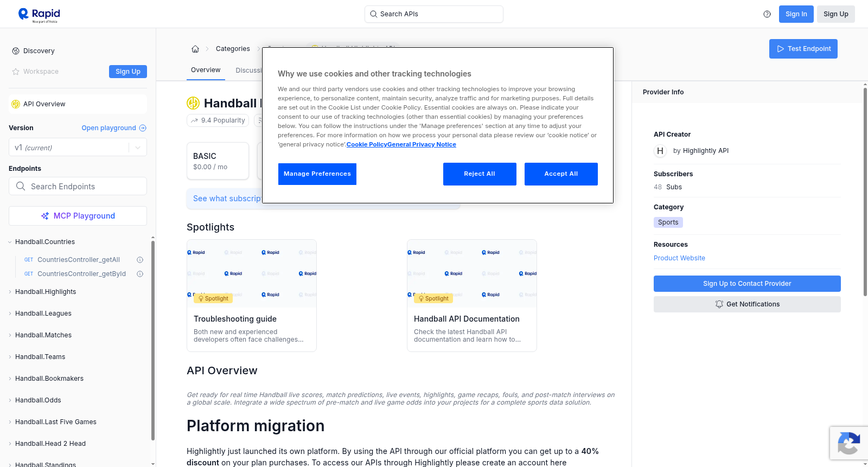Open the Troubleshooting guide spotlight card
This screenshot has width=868, height=467.
[x=252, y=296]
